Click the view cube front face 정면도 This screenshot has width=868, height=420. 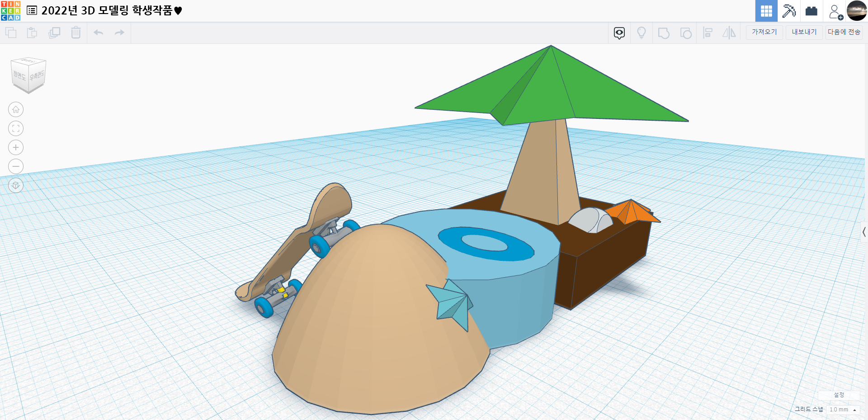click(19, 75)
